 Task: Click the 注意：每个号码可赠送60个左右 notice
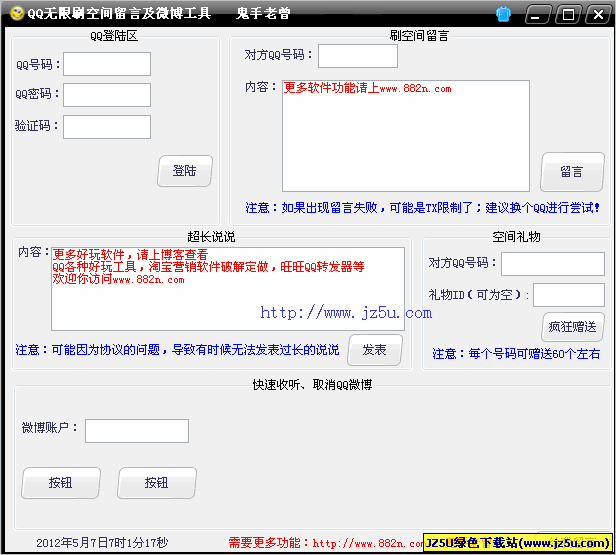coord(516,354)
